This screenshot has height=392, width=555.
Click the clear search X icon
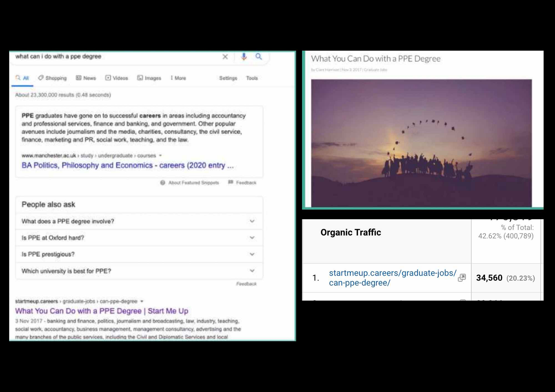225,57
